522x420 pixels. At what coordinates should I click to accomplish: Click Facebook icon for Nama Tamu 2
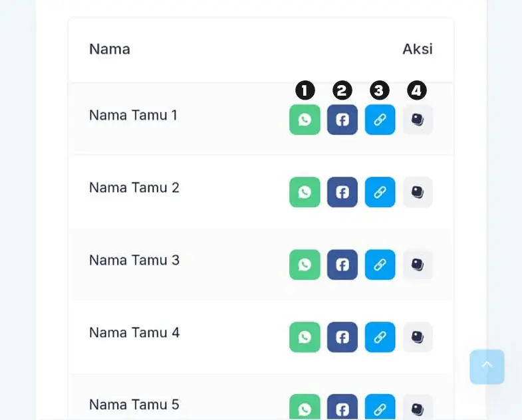click(x=342, y=192)
